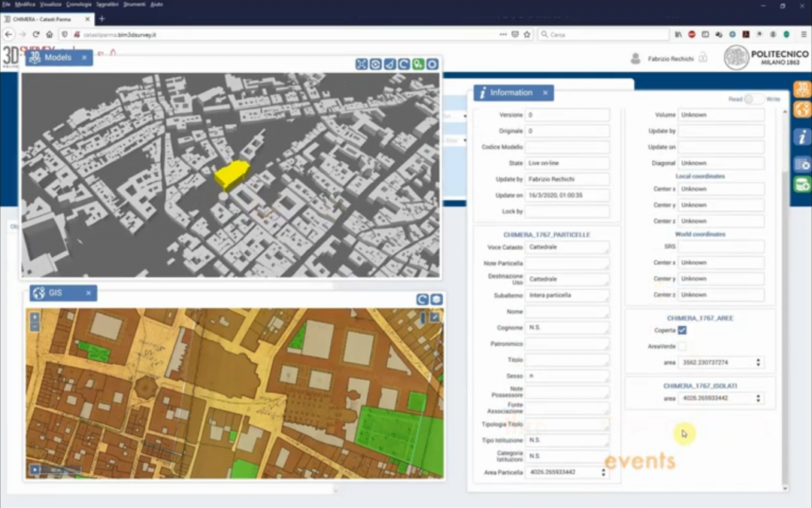Click the Subalterno field
This screenshot has width=812, height=508.
click(567, 296)
